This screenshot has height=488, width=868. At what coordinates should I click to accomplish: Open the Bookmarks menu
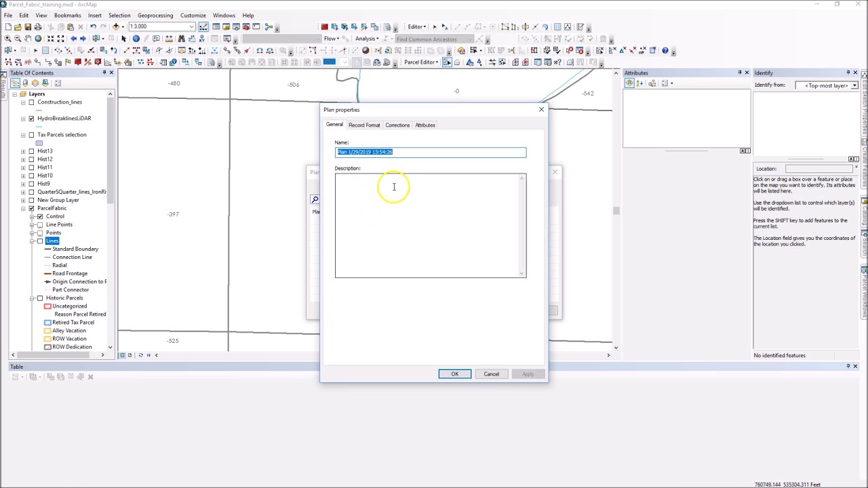(x=67, y=15)
